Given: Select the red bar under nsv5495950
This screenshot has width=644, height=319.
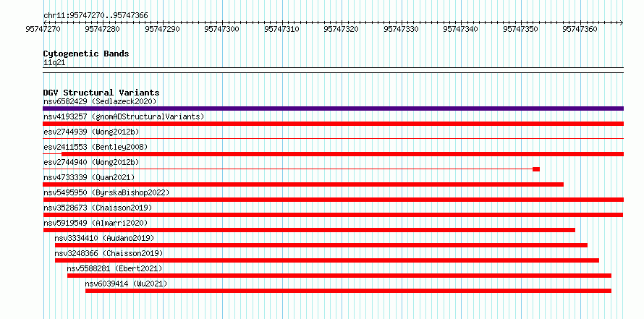Looking at the screenshot, I should point(333,200).
